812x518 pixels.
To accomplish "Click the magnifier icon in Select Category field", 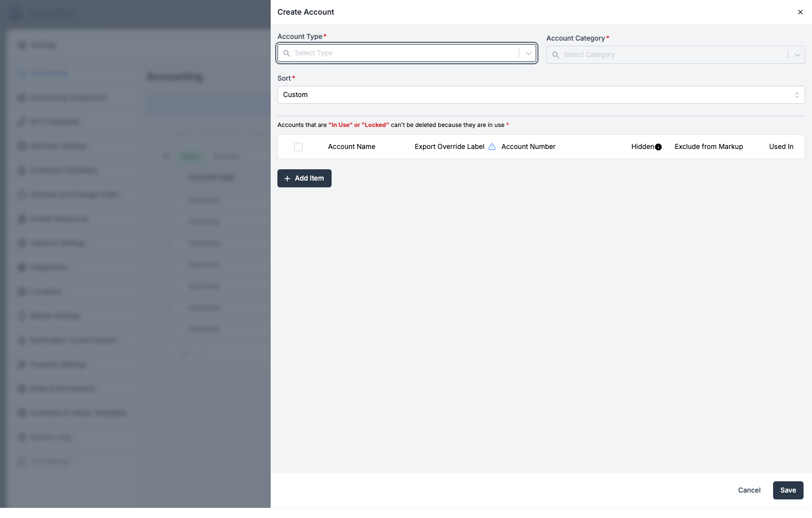I will point(556,55).
